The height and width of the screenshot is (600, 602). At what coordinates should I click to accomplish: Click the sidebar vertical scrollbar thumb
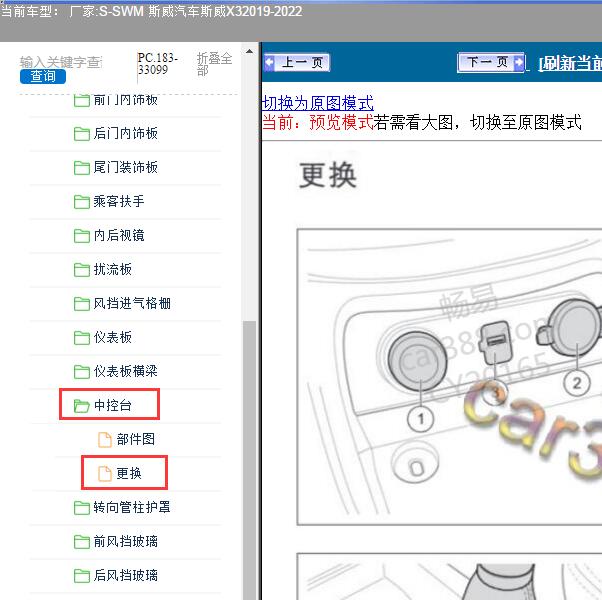pos(249,460)
